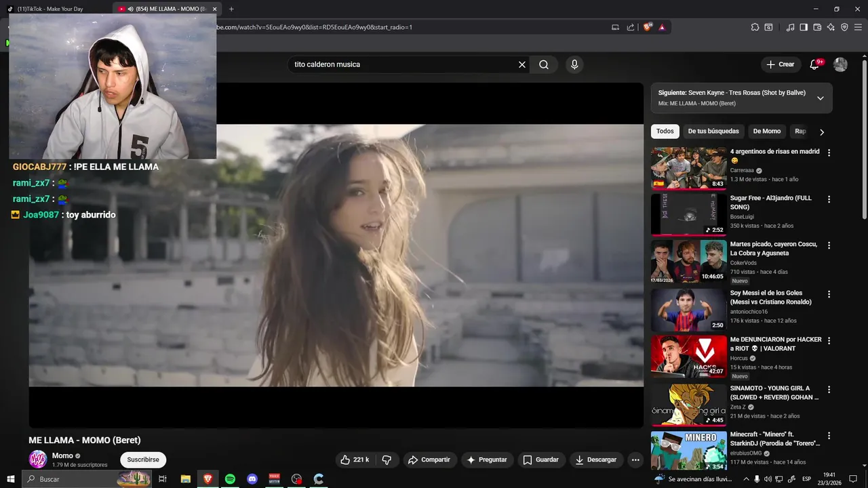Show hidden system tray icons chevron
This screenshot has height=488, width=868.
(746, 479)
